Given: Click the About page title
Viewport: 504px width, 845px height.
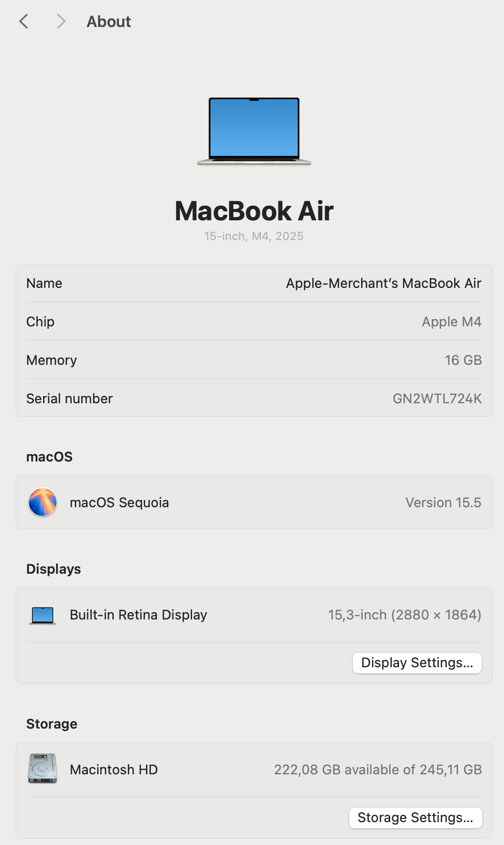Looking at the screenshot, I should [x=109, y=21].
